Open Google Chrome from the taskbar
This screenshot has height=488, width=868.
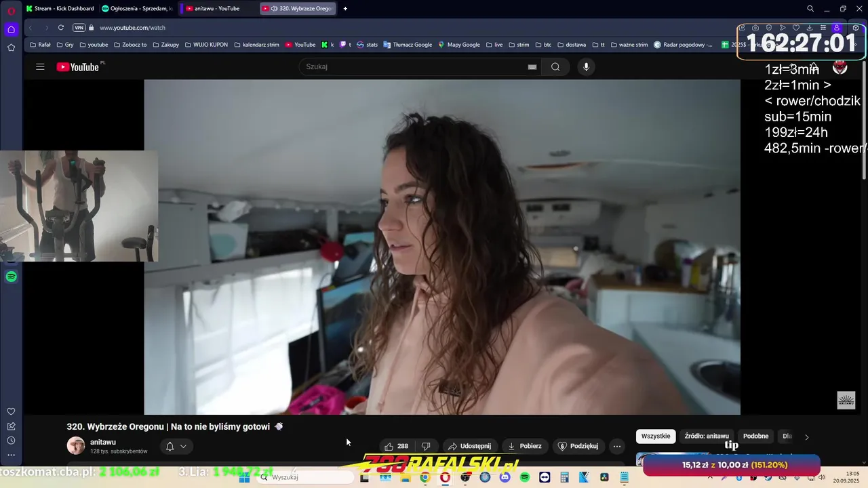(x=425, y=477)
